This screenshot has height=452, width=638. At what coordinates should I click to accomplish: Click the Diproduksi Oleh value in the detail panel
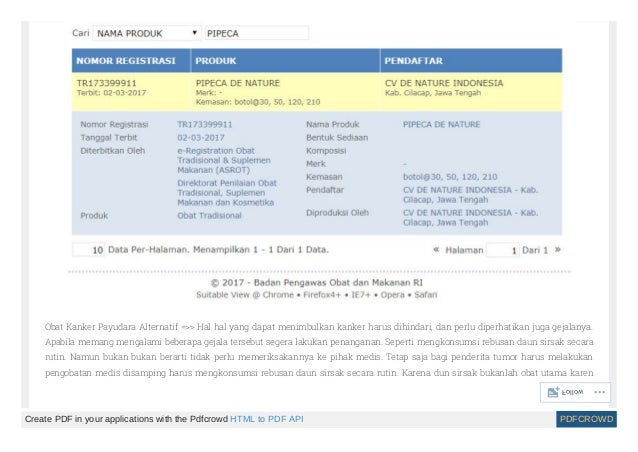point(470,217)
